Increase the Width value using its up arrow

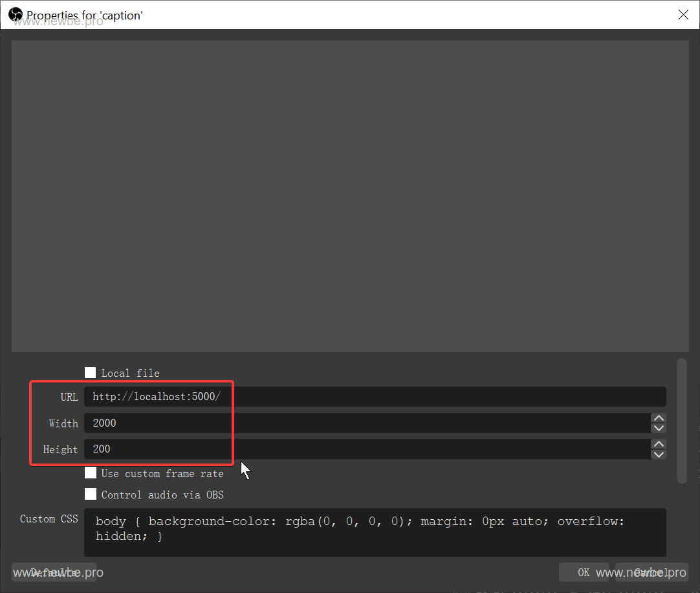click(x=659, y=418)
